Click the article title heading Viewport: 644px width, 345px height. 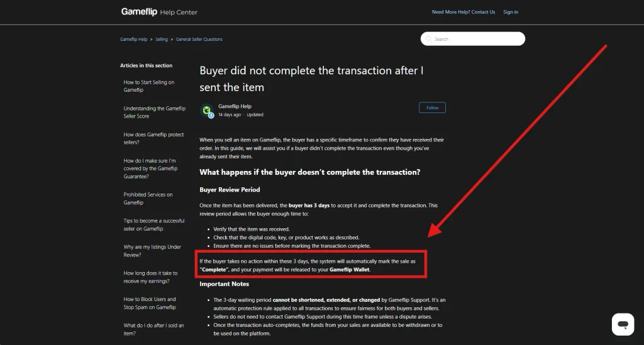[311, 79]
